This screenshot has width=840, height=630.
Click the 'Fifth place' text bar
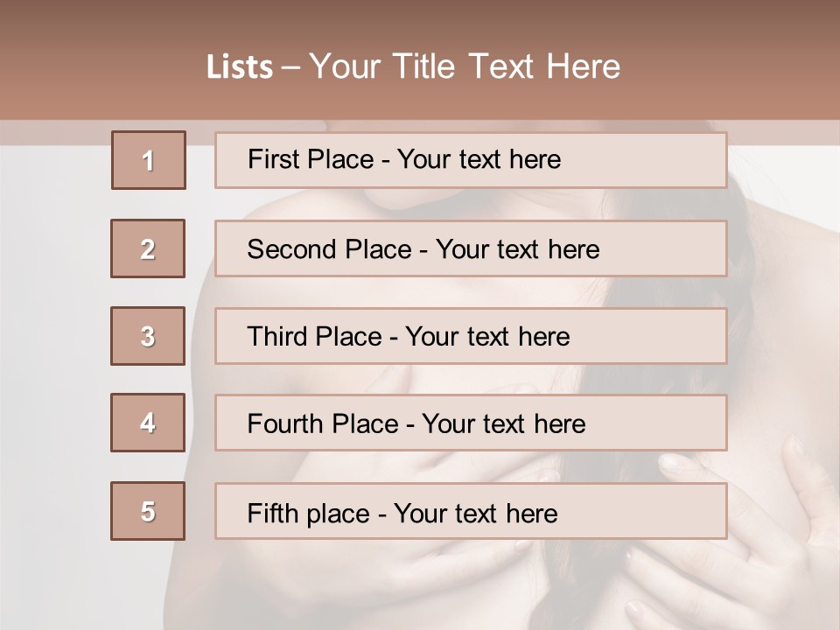point(471,512)
